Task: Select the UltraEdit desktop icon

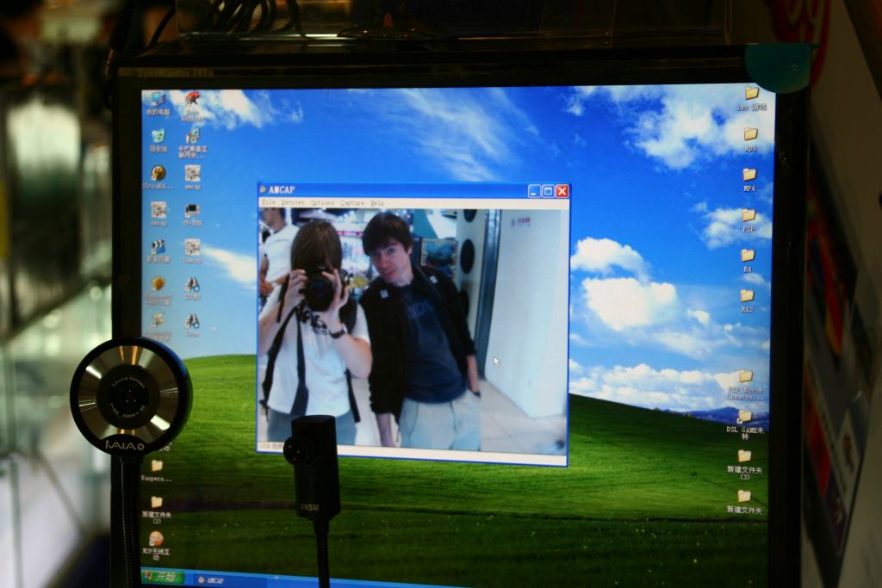Action: coord(158,177)
